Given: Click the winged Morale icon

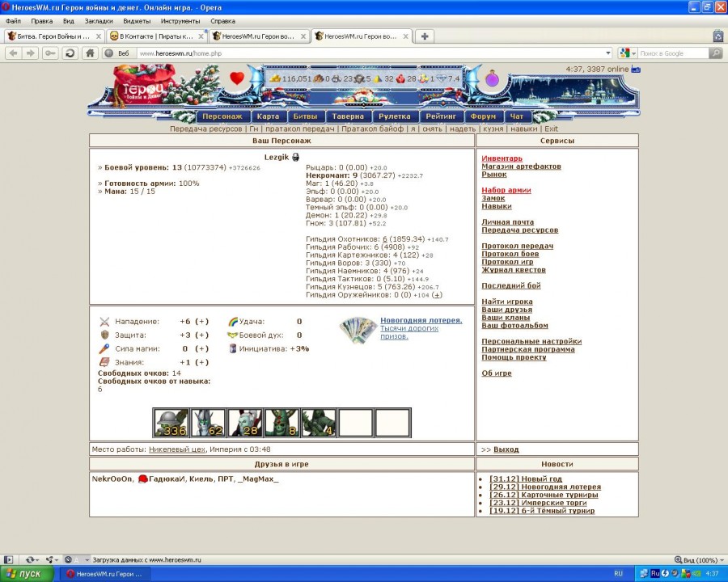Looking at the screenshot, I should coord(233,335).
